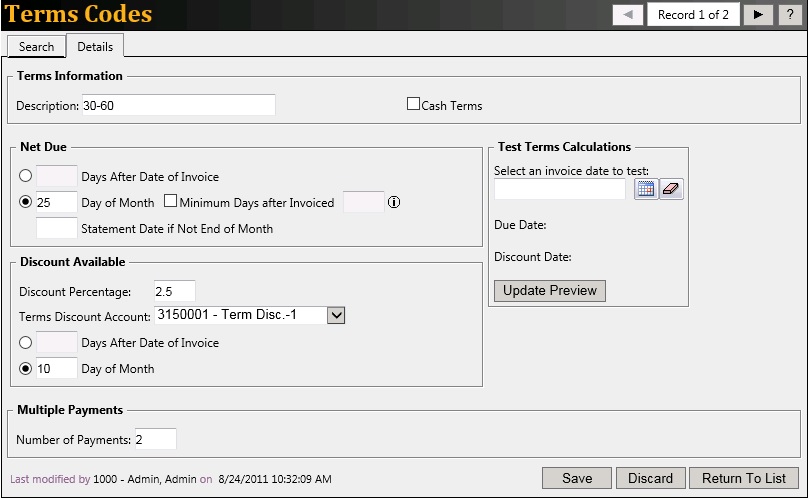This screenshot has height=498, width=808.
Task: Switch to the Details tab
Action: tap(95, 47)
